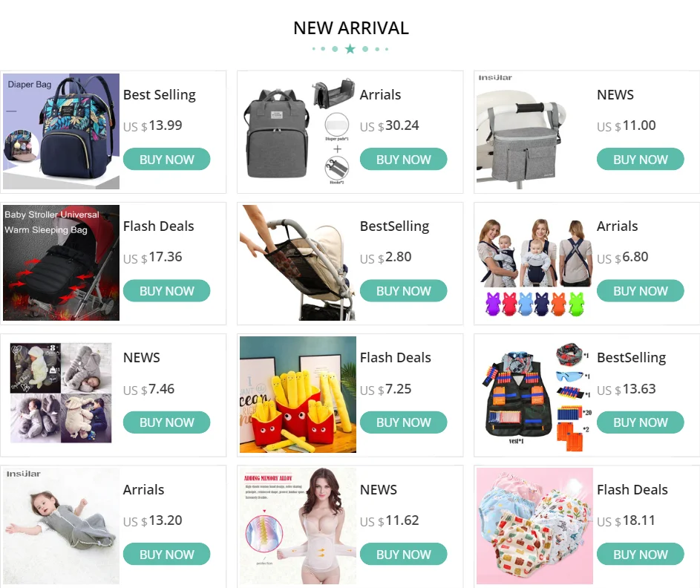Viewport: 700px width, 588px height.
Task: Select the Arrials link priced $6.80
Action: click(x=617, y=226)
